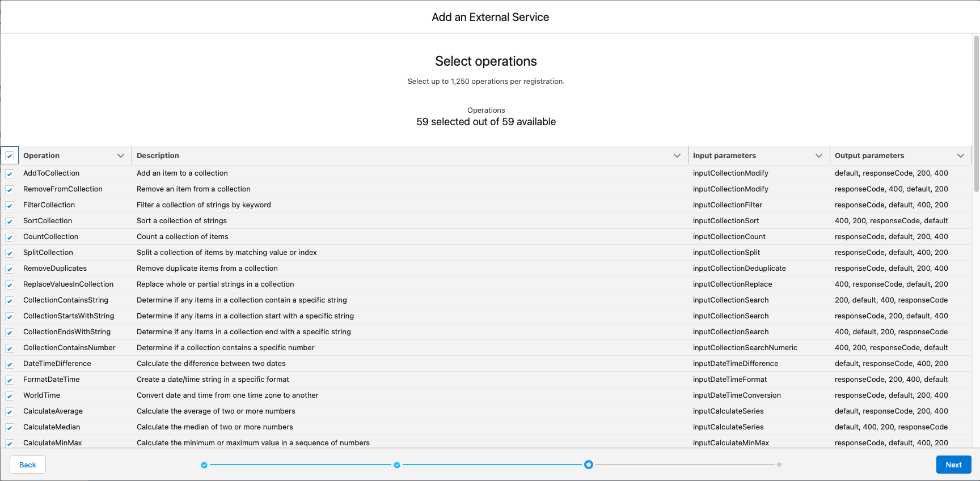The height and width of the screenshot is (481, 980).
Task: Click the first completed step checkmark indicator
Action: tap(204, 465)
